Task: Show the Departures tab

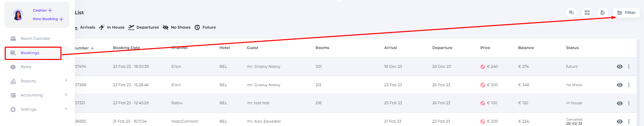Action: tap(143, 27)
